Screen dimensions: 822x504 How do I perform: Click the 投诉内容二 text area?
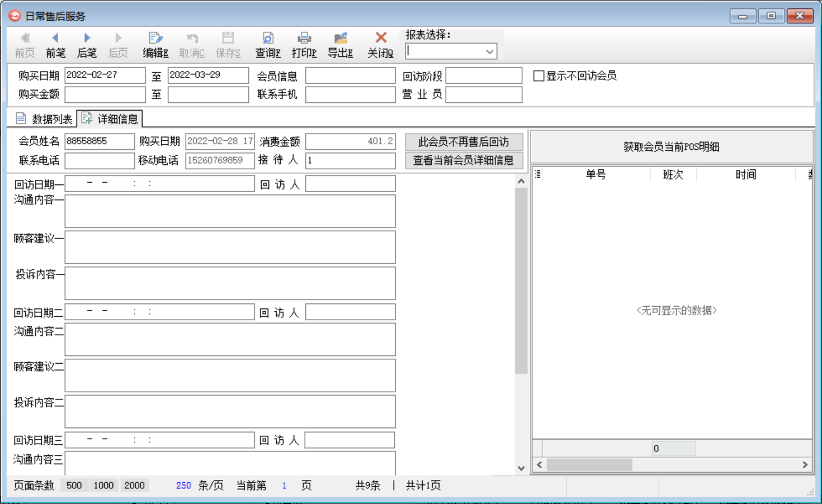tap(230, 411)
